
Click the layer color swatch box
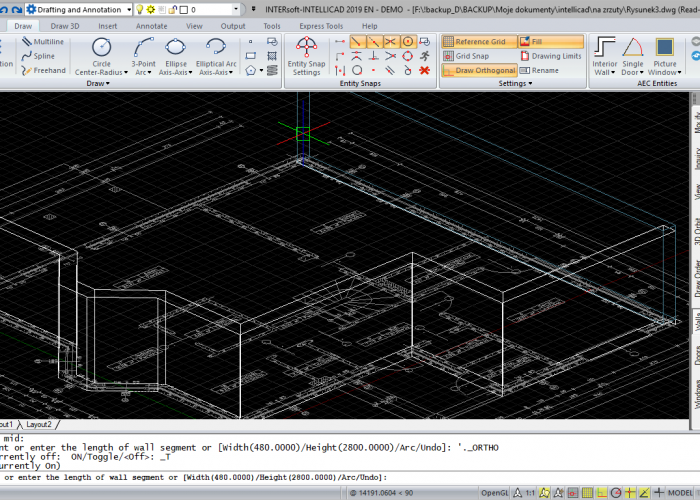pos(184,9)
